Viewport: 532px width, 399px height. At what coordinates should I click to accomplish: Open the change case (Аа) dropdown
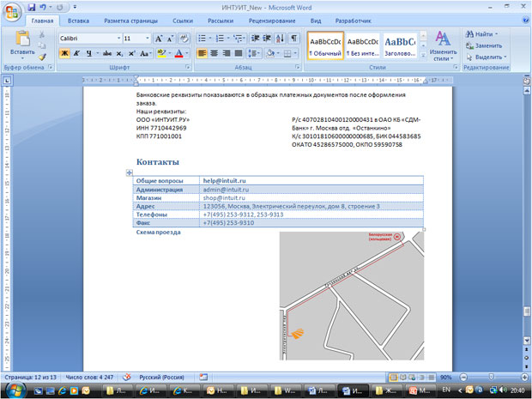[146, 53]
